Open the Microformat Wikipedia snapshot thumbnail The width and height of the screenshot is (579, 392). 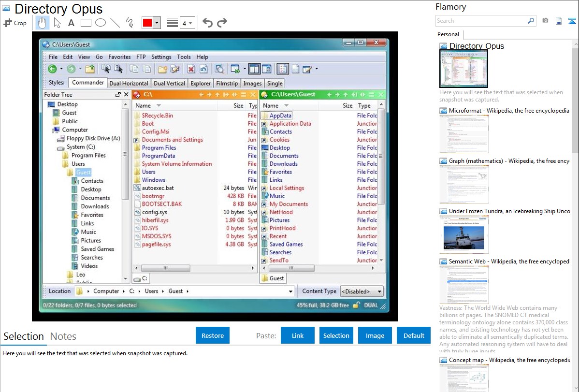464,134
